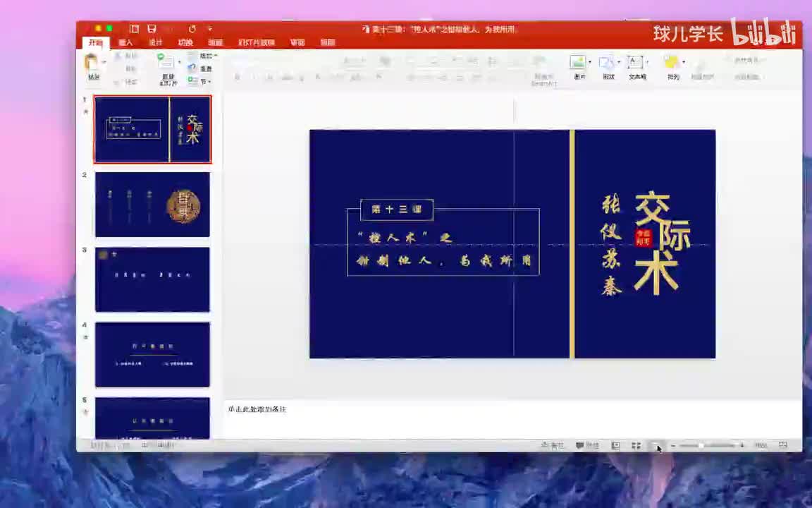Click the notes area placeholder text
812x508 pixels.
[x=257, y=409]
